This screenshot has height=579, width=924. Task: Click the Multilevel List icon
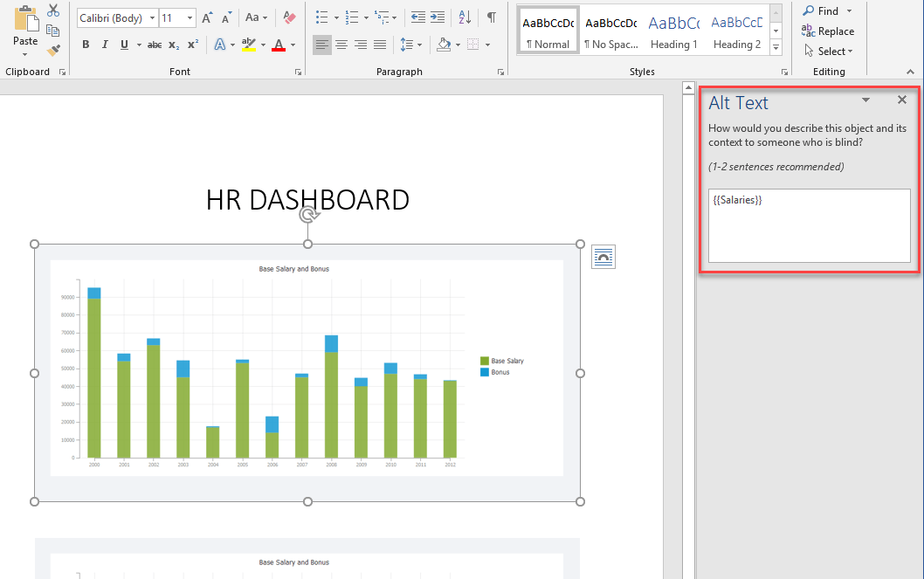point(382,17)
